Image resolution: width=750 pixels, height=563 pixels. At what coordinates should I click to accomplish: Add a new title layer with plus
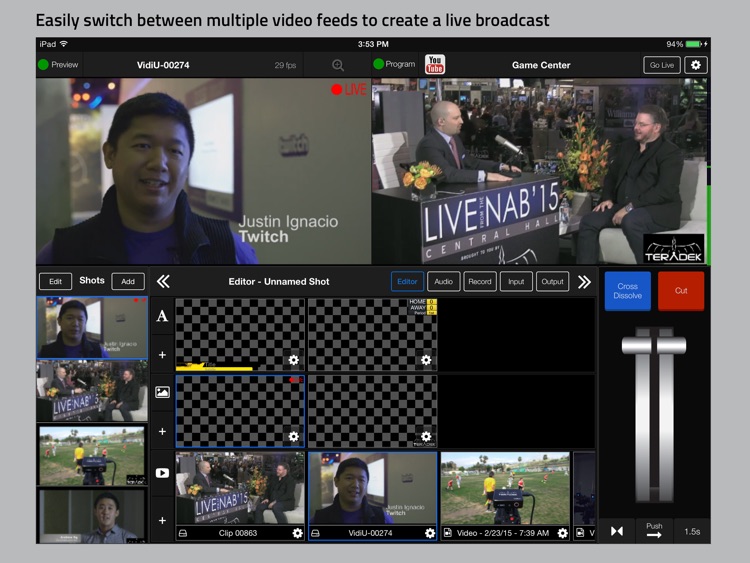pos(162,355)
